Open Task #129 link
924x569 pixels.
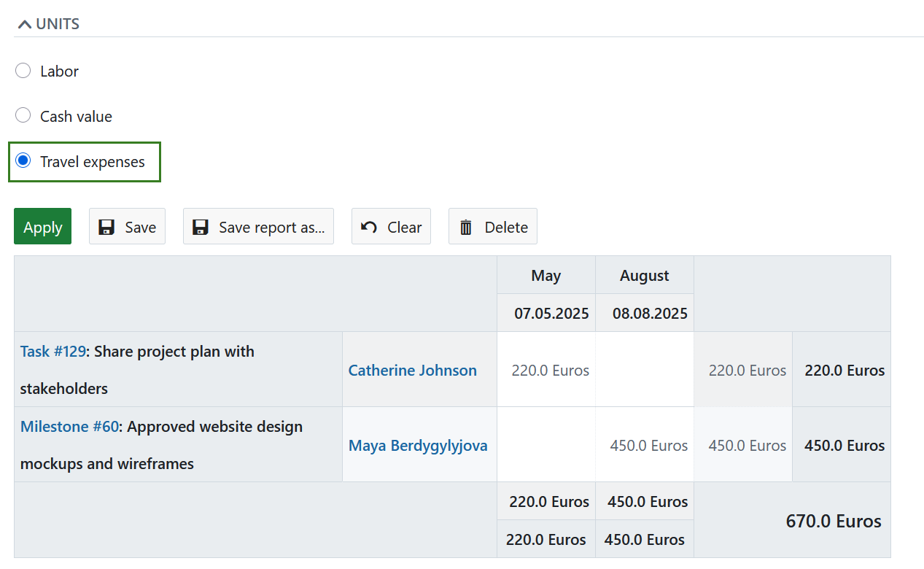point(53,351)
